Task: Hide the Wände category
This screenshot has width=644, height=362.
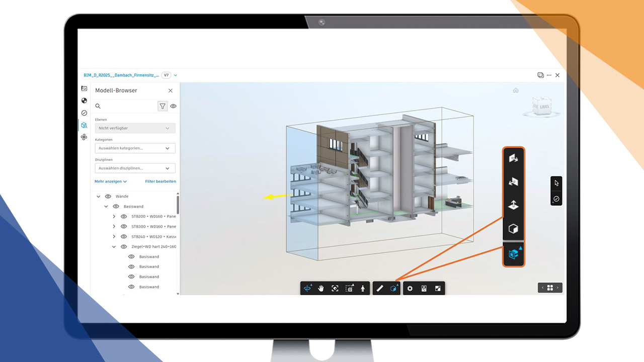Action: 108,197
